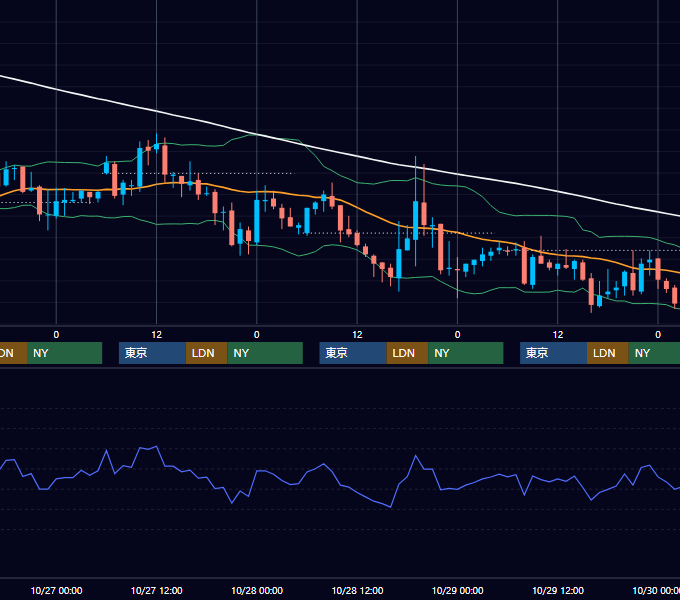
Task: Select the LDN session block just after 10/27 12:00
Action: [206, 353]
